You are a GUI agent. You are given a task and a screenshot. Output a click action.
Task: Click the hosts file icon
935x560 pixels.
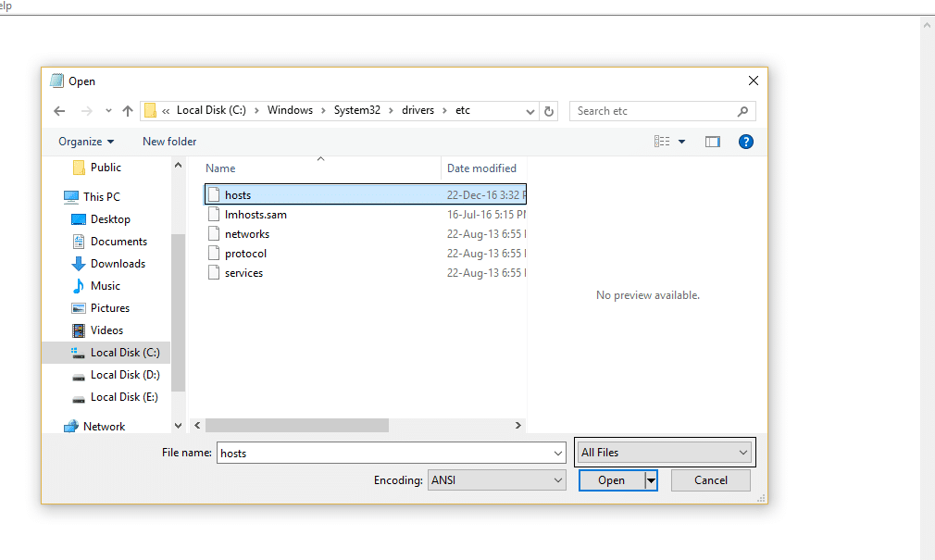[x=214, y=195]
